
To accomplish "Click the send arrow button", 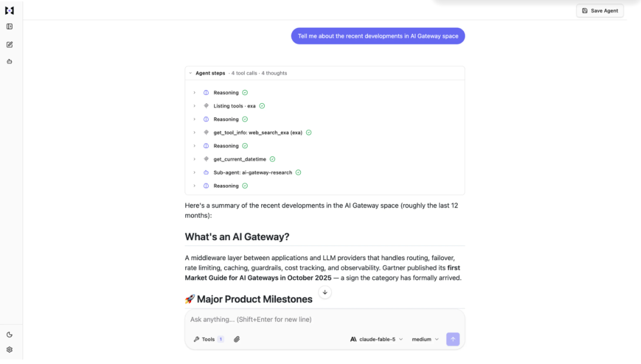I will click(x=452, y=339).
